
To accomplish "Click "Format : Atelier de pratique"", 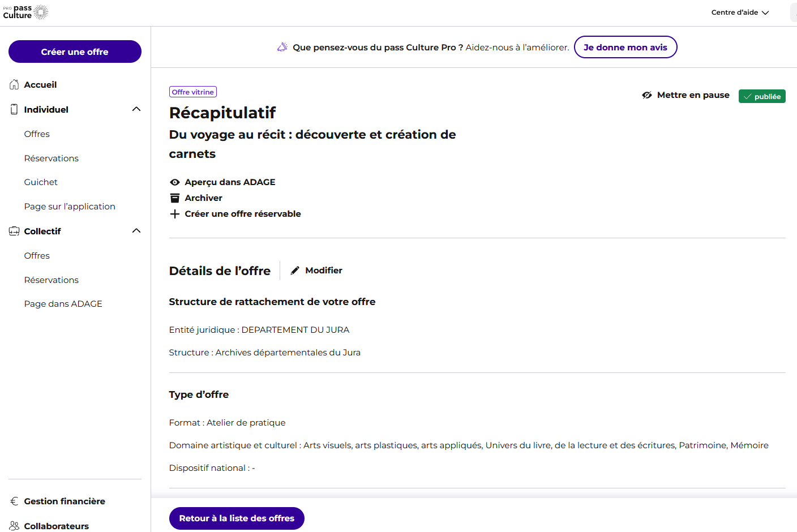I will [228, 423].
